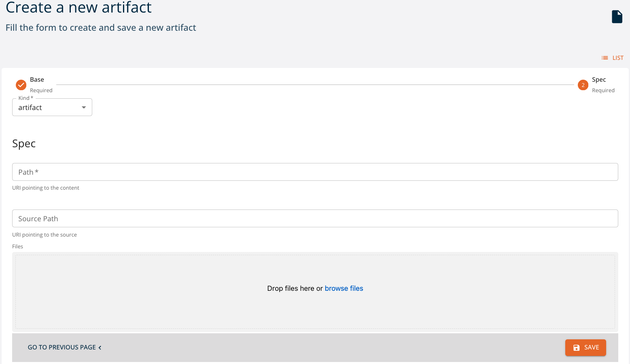
Task: Click the list icon beside LIST
Action: coord(605,58)
